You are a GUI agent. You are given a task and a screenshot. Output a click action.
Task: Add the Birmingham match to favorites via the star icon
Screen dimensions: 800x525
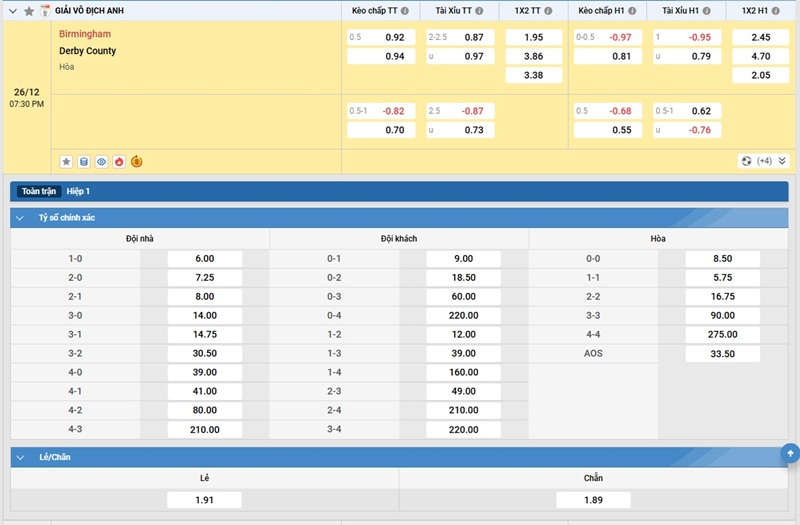click(66, 162)
